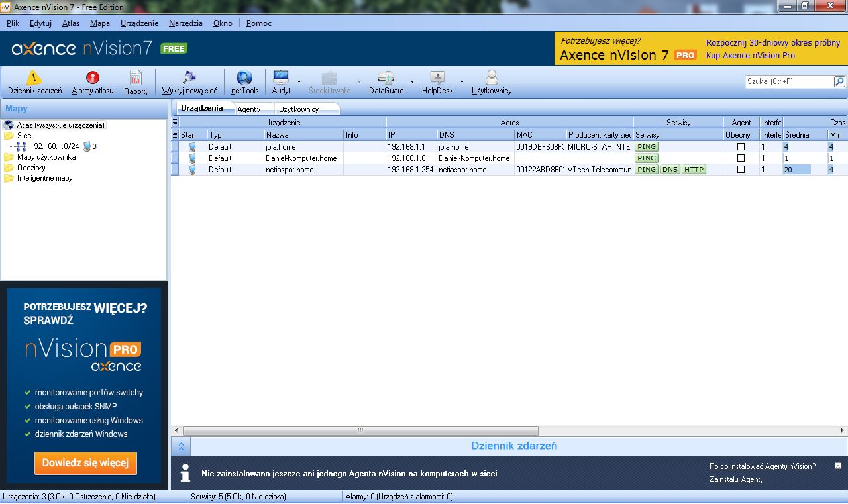
Task: Click the Zainstaluj Agenty link
Action: click(x=735, y=479)
